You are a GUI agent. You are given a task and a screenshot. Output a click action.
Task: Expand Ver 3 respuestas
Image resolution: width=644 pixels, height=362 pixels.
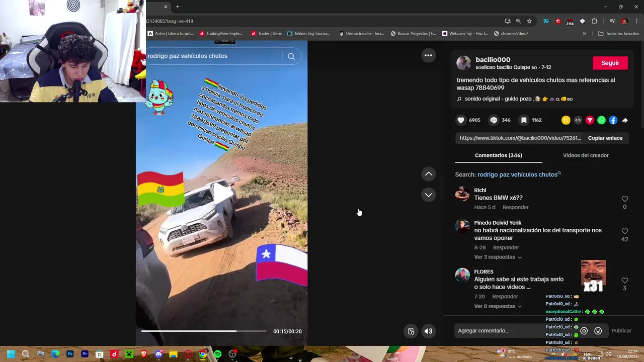(x=498, y=257)
